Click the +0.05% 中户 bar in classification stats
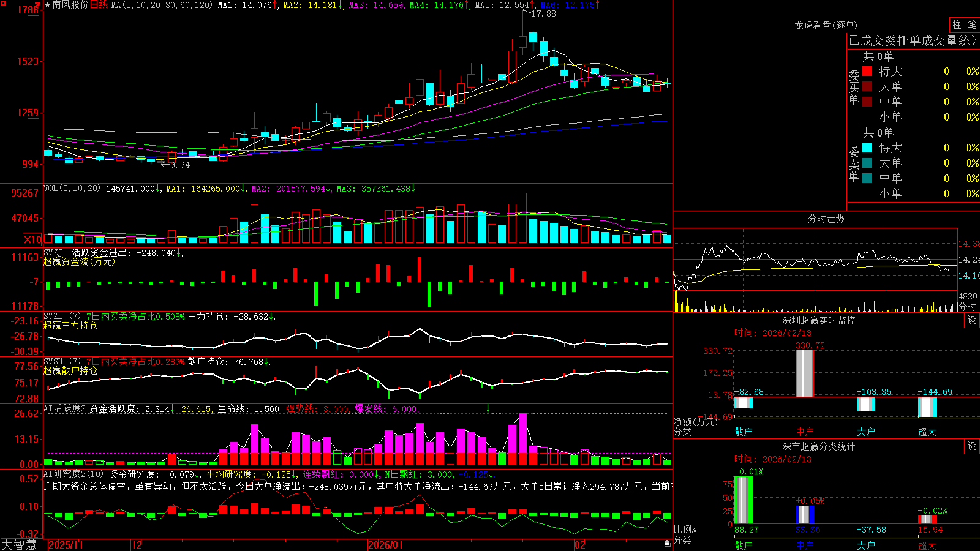This screenshot has width=980, height=551. pyautogui.click(x=805, y=514)
